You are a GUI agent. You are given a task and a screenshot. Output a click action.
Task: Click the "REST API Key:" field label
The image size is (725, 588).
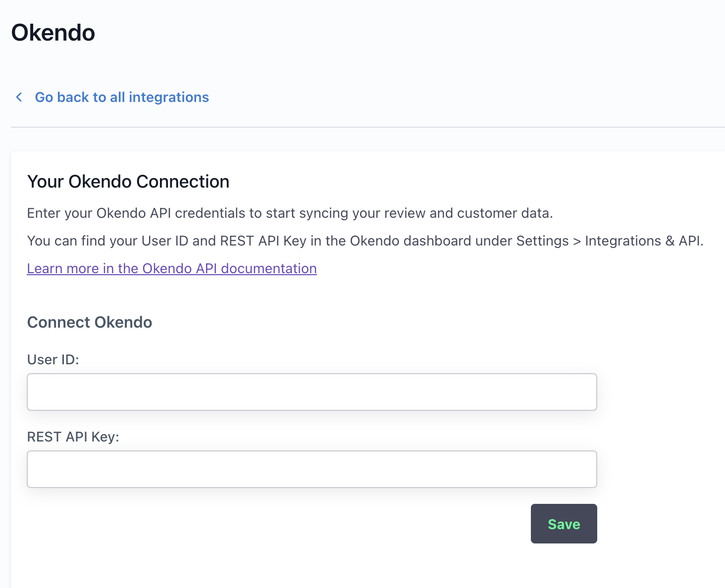tap(73, 437)
